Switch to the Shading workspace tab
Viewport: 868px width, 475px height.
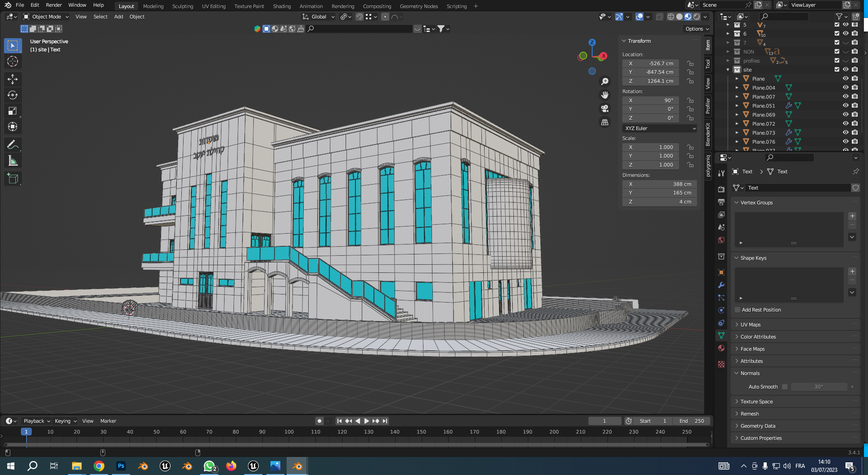tap(282, 6)
